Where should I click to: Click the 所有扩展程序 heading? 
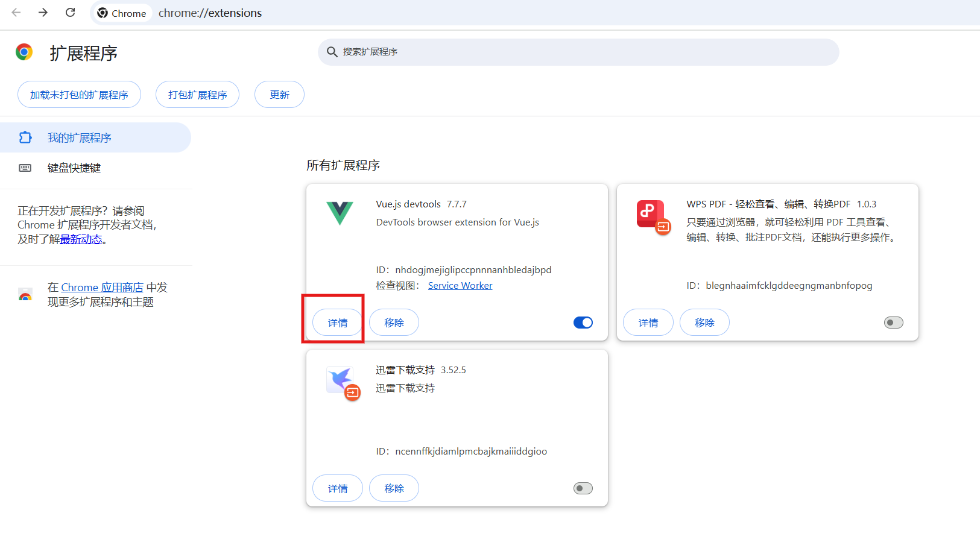(x=343, y=165)
